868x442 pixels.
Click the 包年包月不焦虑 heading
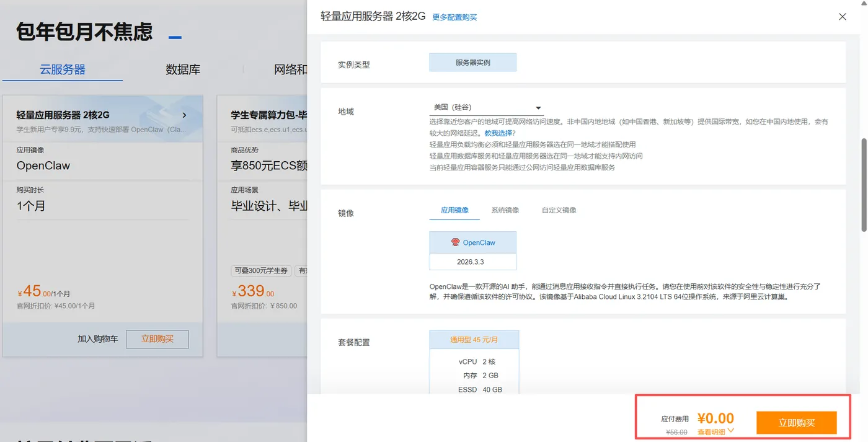[x=84, y=32]
